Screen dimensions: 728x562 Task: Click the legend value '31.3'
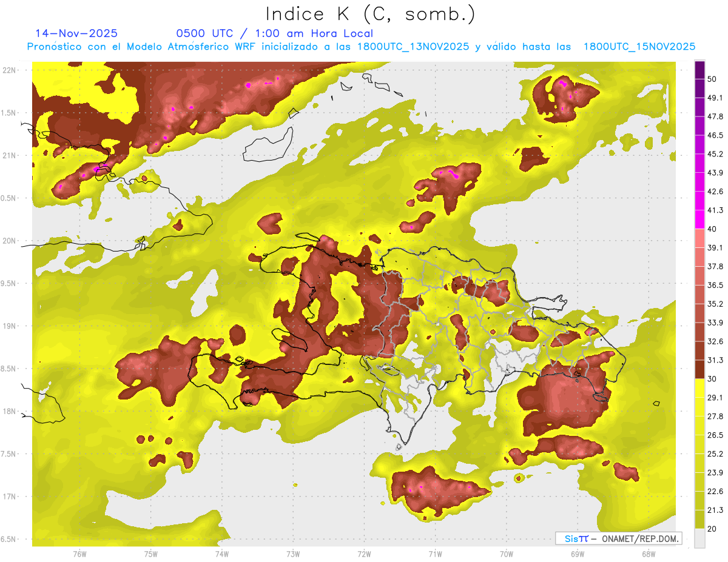tap(715, 361)
